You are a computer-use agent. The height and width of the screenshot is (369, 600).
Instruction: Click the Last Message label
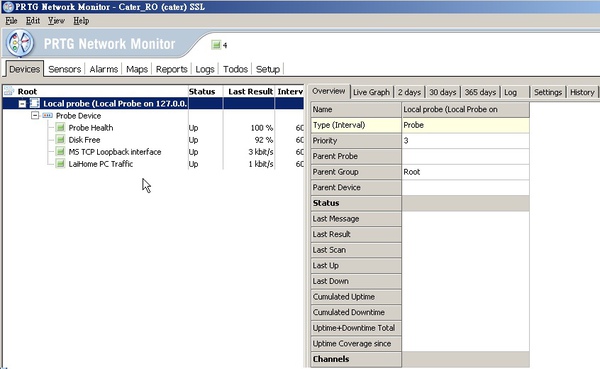tap(336, 219)
